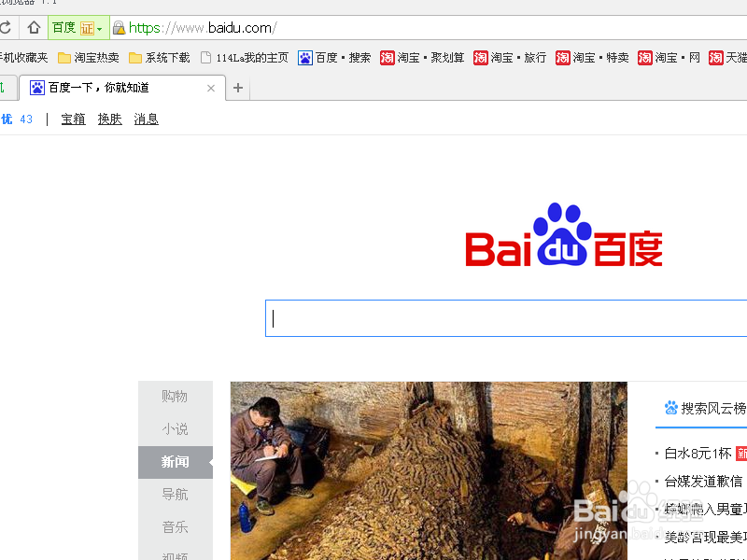
Task: Click the 手机收藏夹 bookmark
Action: (24, 58)
